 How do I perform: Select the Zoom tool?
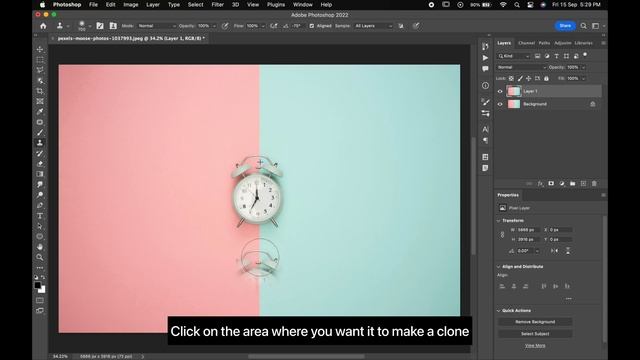coord(40,257)
